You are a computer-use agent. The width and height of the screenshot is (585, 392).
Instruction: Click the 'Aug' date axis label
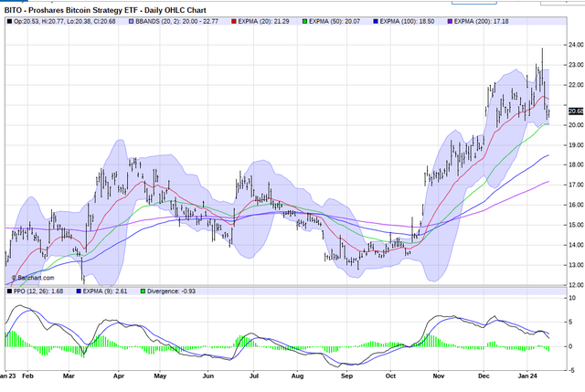[297, 376]
